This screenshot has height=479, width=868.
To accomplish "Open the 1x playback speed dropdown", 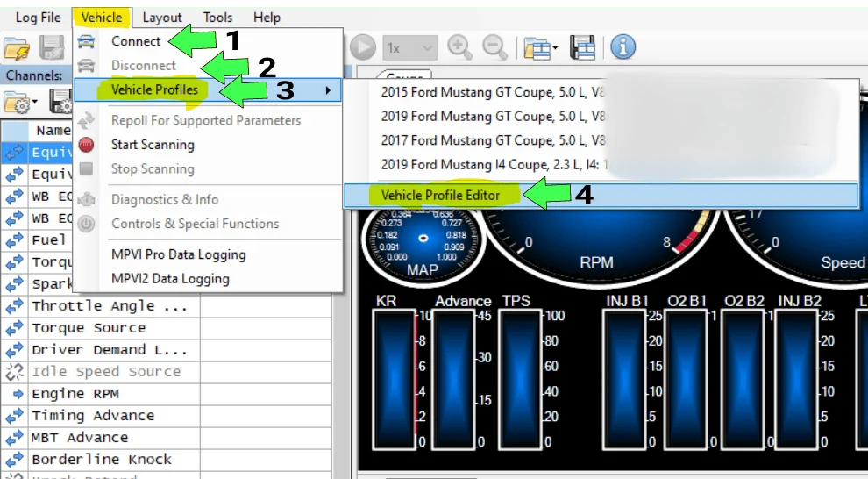I will (x=409, y=47).
